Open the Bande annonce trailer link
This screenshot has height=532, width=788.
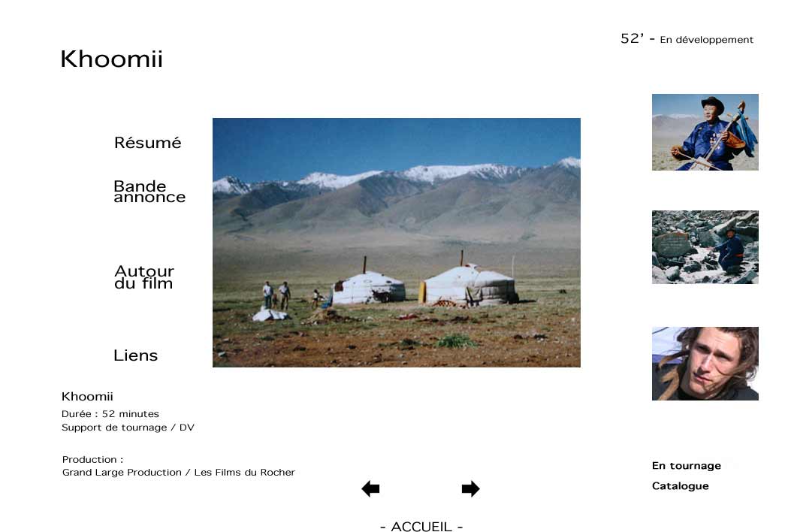149,192
